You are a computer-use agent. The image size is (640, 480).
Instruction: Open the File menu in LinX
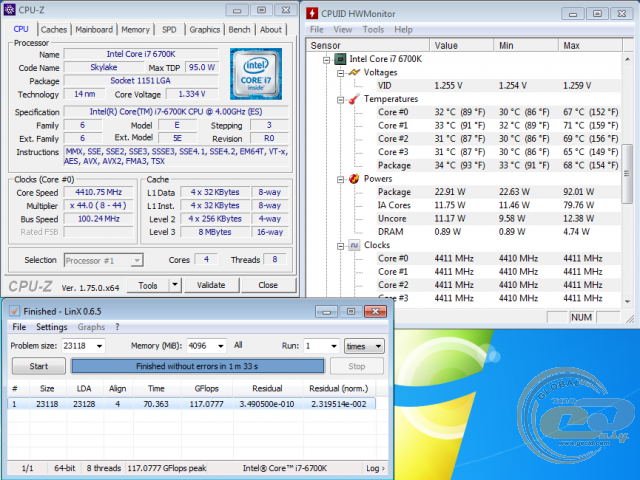pyautogui.click(x=19, y=327)
